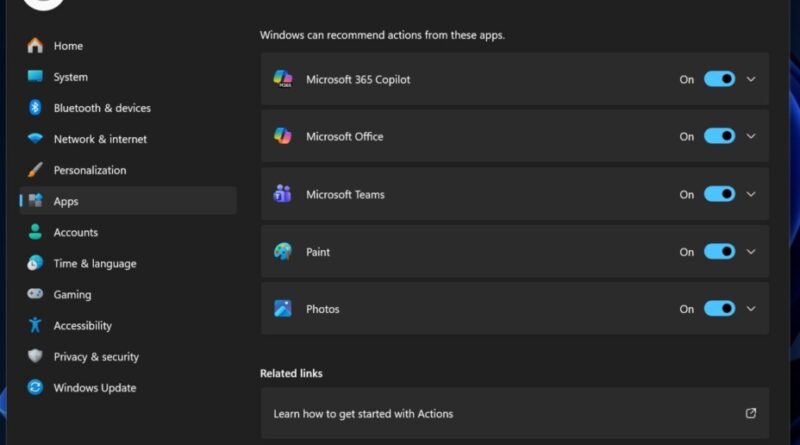Click the Photos app icon
This screenshot has width=800, height=445.
coord(283,308)
